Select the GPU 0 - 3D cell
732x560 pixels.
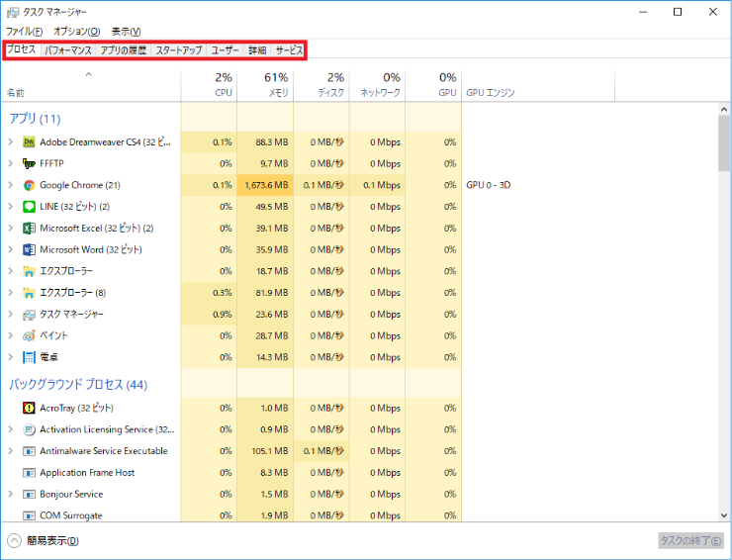[489, 185]
